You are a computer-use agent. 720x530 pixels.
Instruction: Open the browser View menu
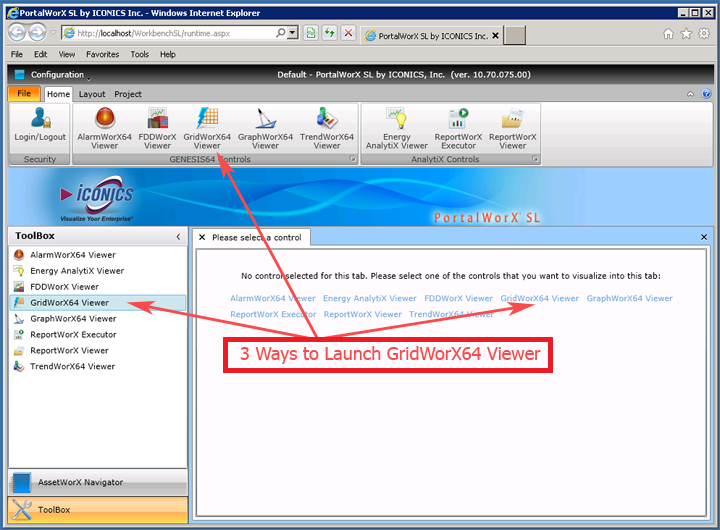[67, 54]
